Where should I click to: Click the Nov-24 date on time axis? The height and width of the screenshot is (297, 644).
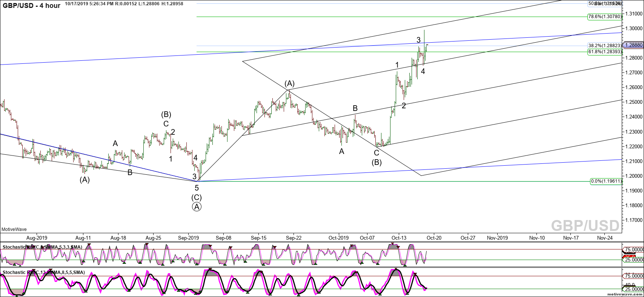click(x=605, y=238)
